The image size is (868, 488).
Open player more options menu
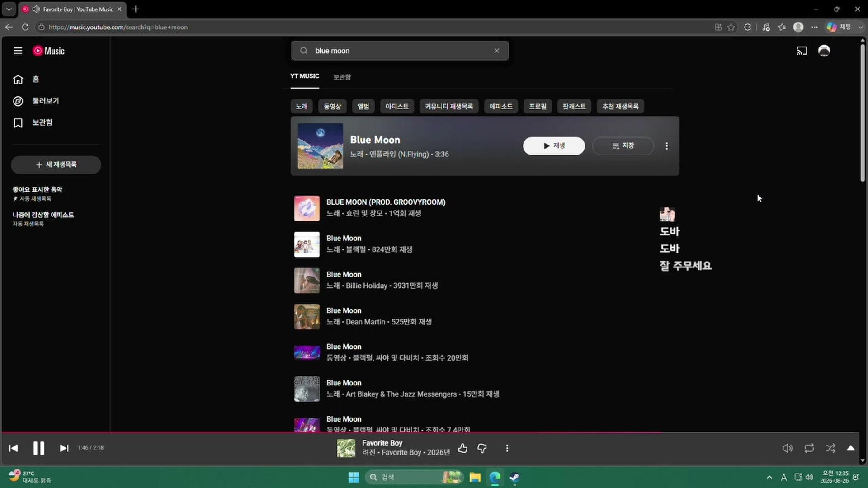pyautogui.click(x=507, y=448)
